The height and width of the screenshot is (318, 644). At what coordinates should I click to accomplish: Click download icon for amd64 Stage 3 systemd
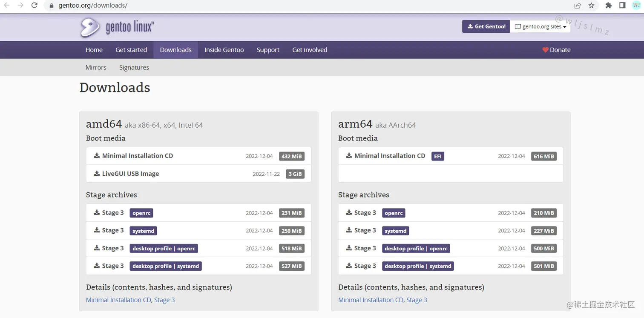pyautogui.click(x=97, y=230)
